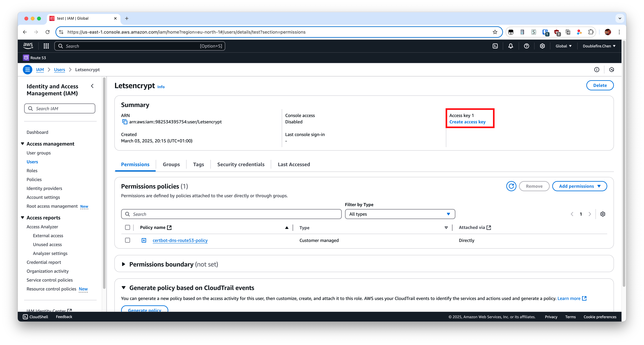
Task: Go back in browser history
Action: click(x=25, y=32)
